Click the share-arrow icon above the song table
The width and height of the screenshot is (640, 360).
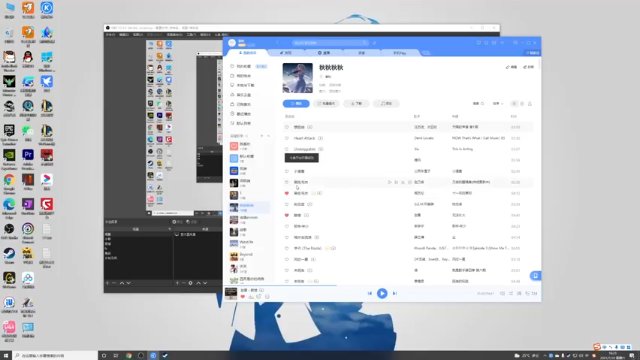530,104
